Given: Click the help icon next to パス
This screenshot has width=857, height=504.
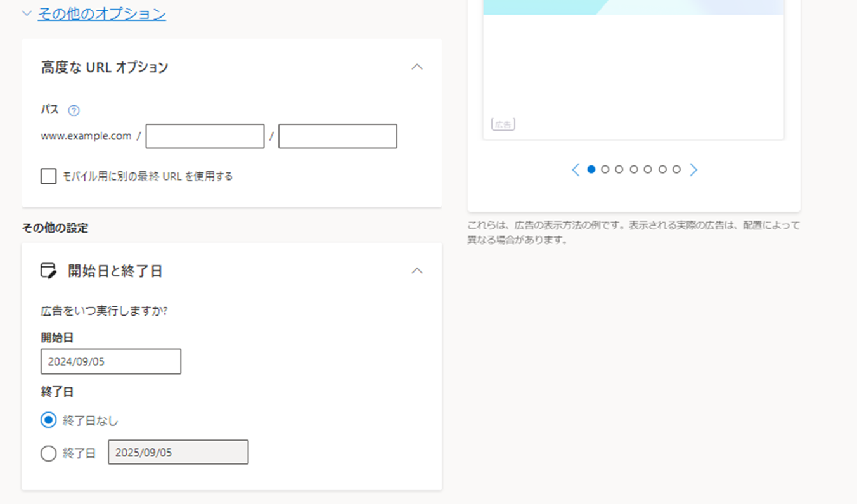Looking at the screenshot, I should point(74,111).
